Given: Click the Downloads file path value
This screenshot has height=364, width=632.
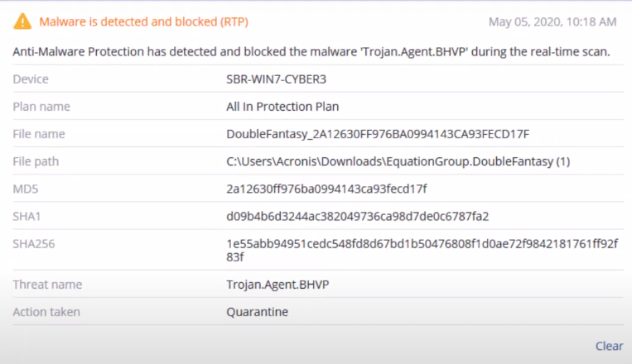Looking at the screenshot, I should coord(398,161).
